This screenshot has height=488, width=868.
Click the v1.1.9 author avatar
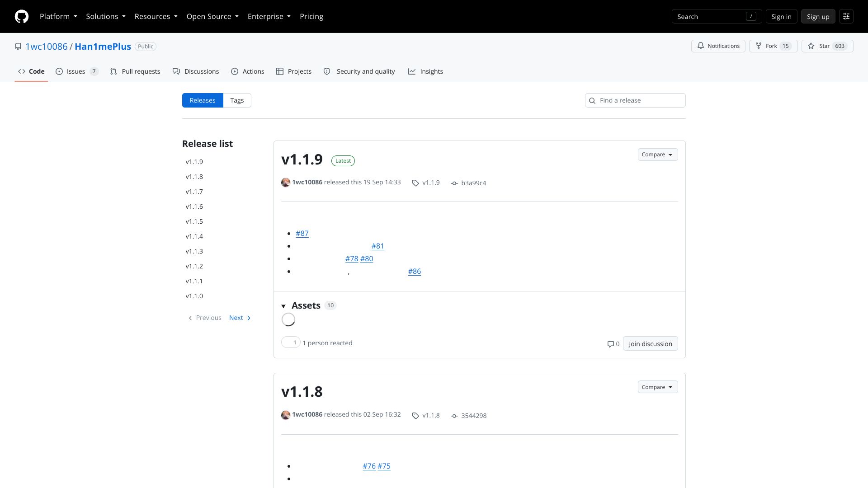(286, 183)
